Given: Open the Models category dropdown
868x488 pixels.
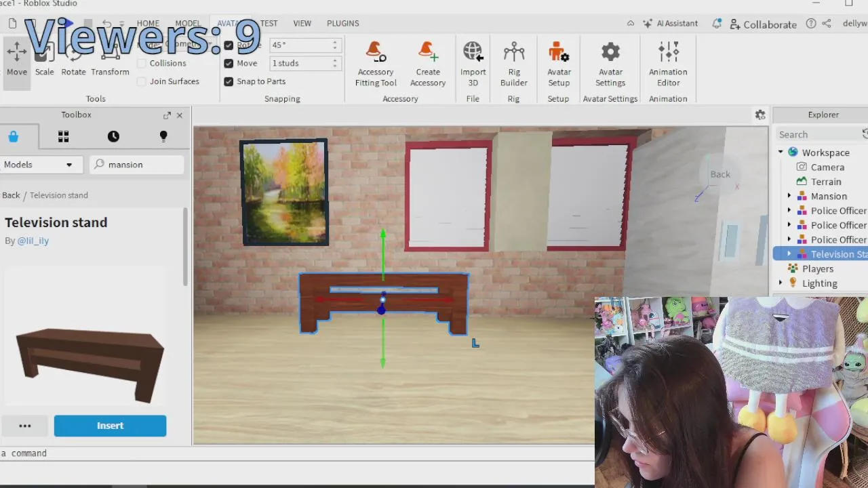Looking at the screenshot, I should (41, 165).
